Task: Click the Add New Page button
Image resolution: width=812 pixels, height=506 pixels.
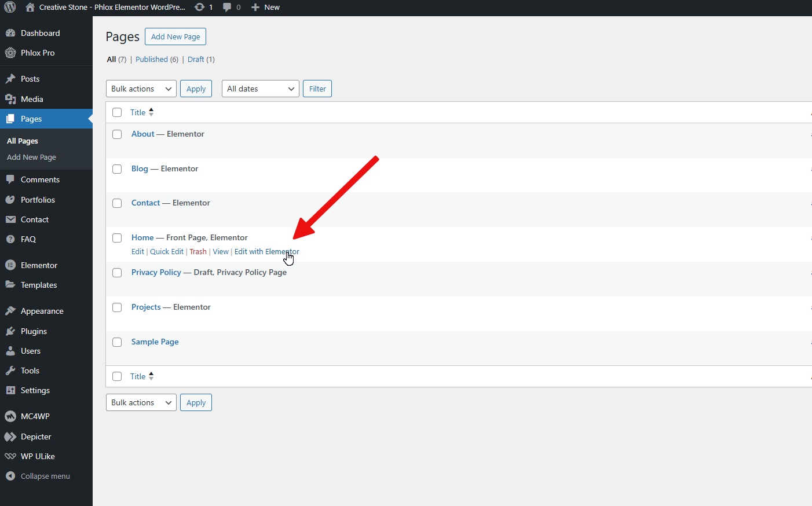Action: click(175, 36)
